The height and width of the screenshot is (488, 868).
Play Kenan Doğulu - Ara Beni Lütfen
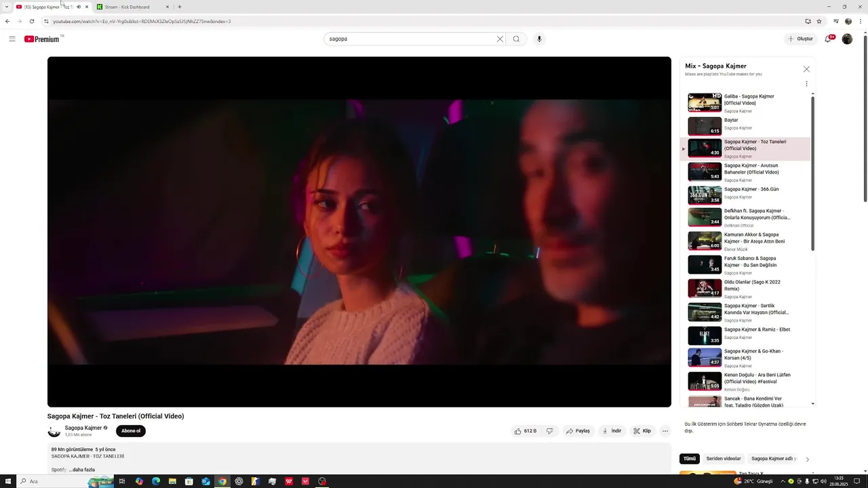746,382
